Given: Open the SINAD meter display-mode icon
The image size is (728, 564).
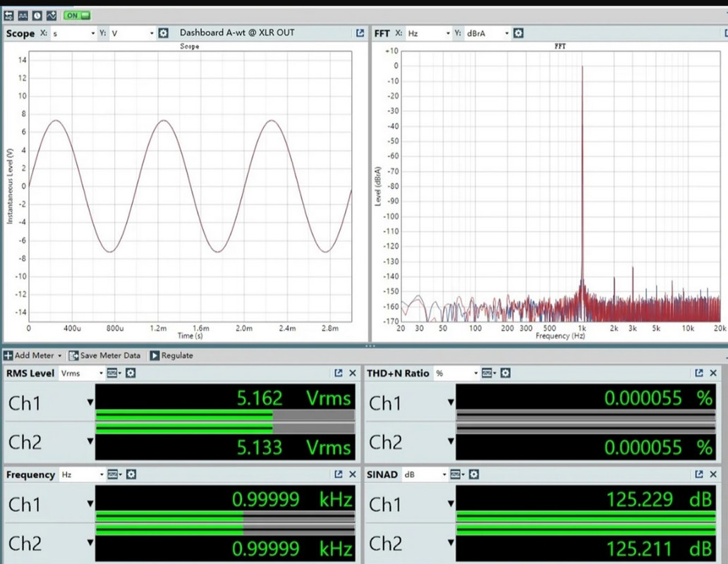Looking at the screenshot, I should [457, 474].
